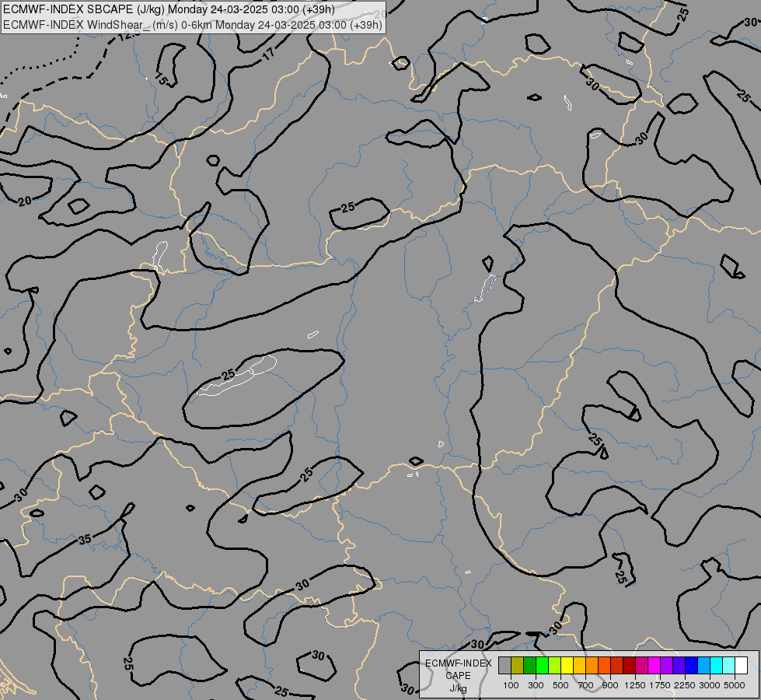This screenshot has width=761, height=700.
Task: Click the legend value 2250
Action: 685,685
